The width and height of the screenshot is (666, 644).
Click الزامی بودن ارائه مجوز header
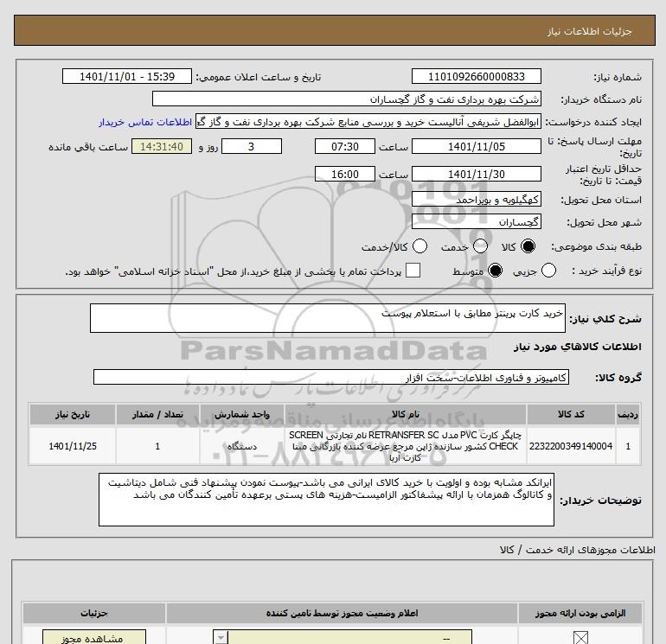point(580,613)
